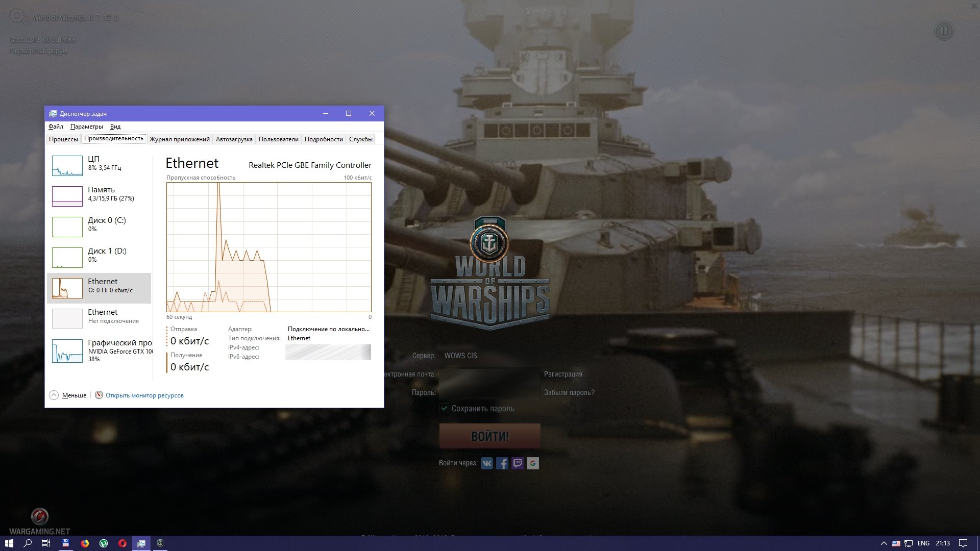Click the 'Забыли пароль?' link
The width and height of the screenshot is (980, 551).
[569, 392]
